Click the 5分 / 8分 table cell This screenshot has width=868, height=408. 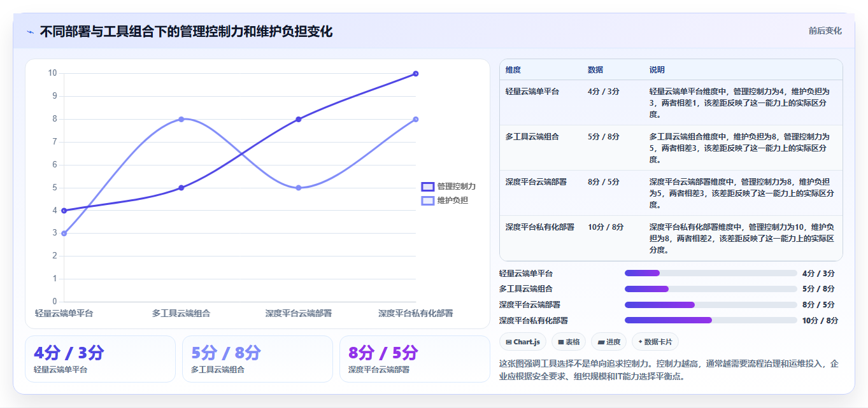point(604,136)
